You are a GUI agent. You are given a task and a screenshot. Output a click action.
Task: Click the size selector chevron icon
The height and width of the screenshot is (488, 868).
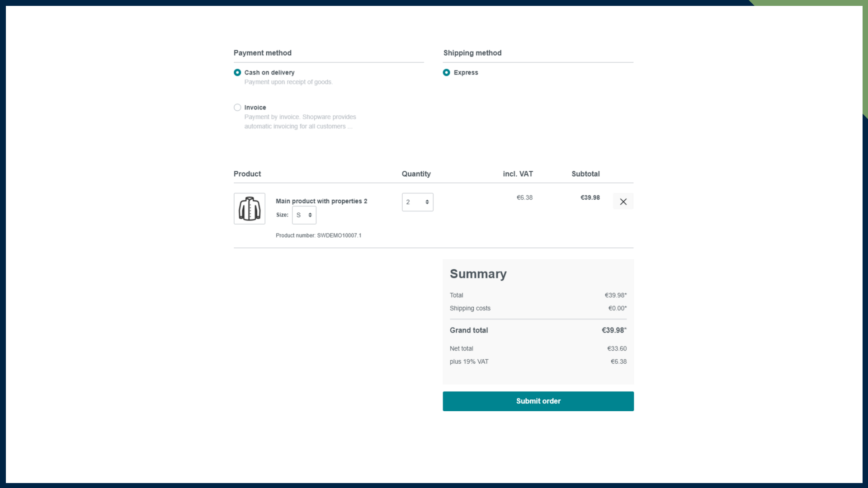(310, 215)
